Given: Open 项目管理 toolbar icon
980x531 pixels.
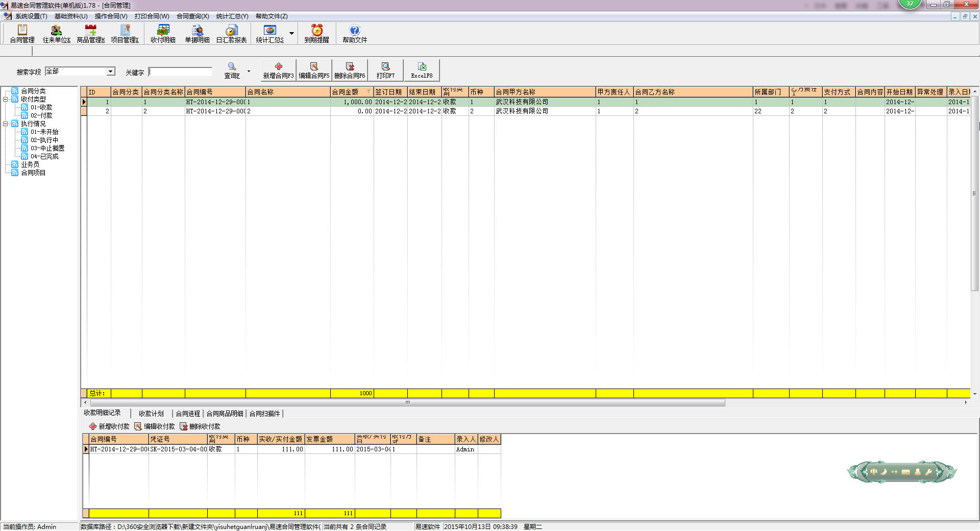Looking at the screenshot, I should 125,34.
